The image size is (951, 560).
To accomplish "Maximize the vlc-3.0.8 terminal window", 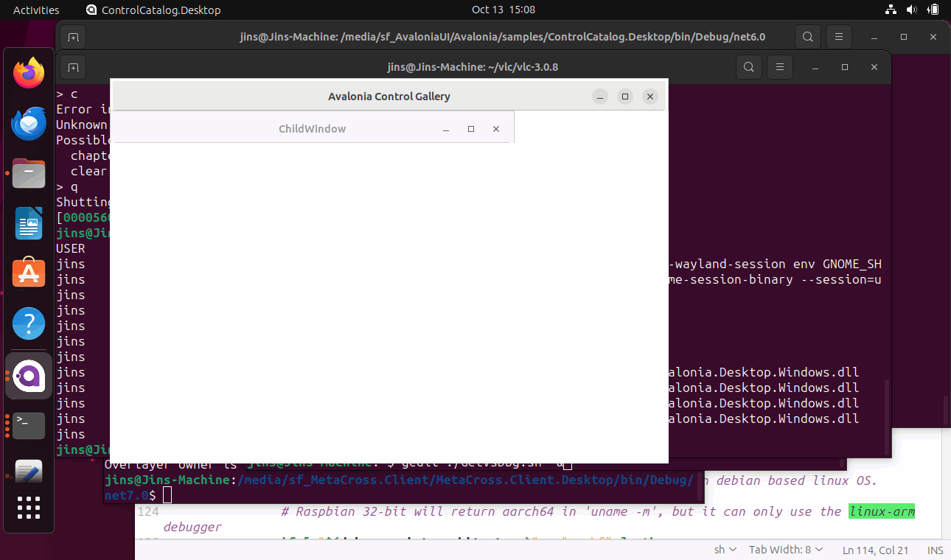I will [845, 67].
